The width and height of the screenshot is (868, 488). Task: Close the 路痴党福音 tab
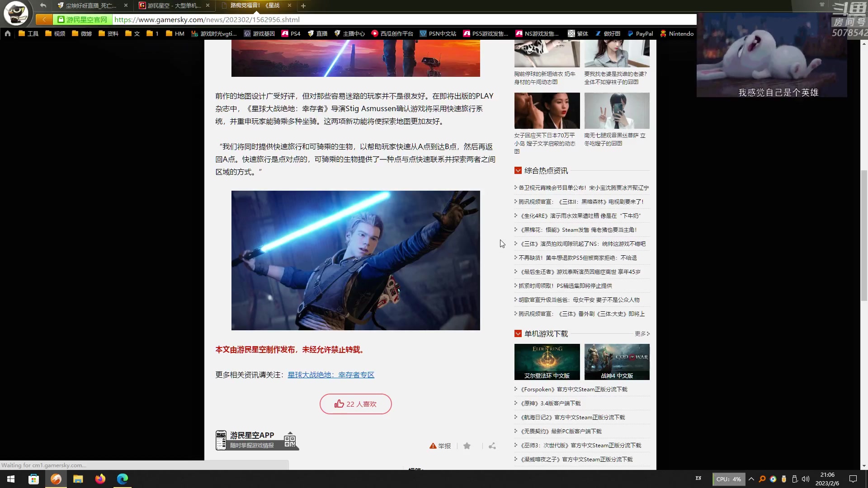[x=289, y=5]
